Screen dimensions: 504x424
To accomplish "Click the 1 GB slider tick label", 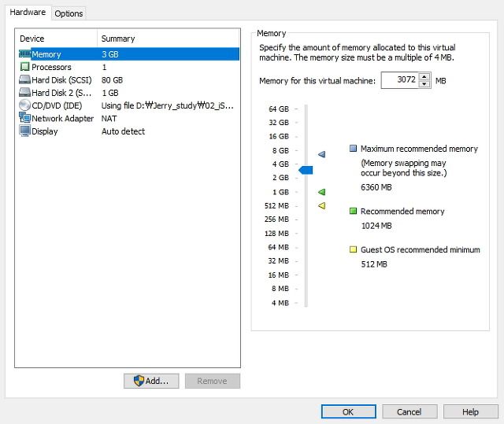I will (x=280, y=192).
